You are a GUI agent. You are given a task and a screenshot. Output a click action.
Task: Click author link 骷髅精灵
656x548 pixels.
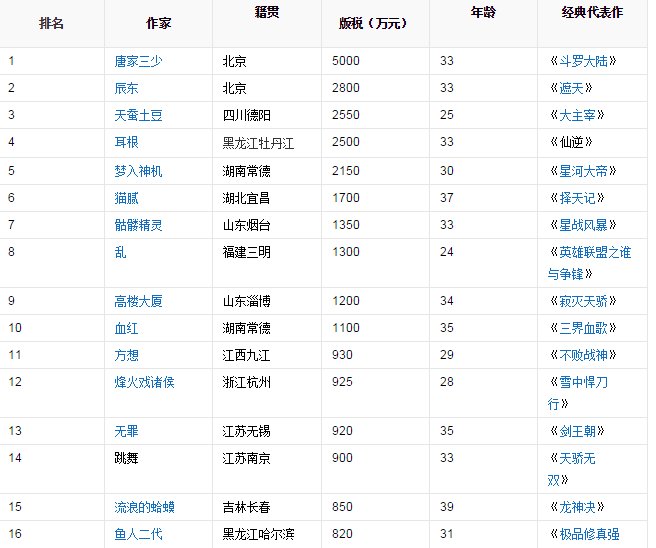(x=138, y=225)
